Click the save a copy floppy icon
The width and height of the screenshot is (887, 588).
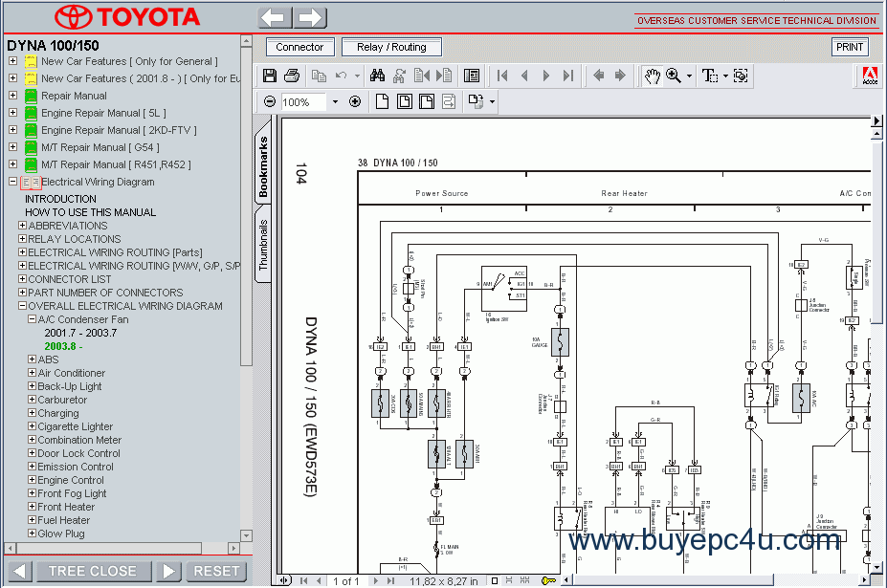[x=270, y=76]
